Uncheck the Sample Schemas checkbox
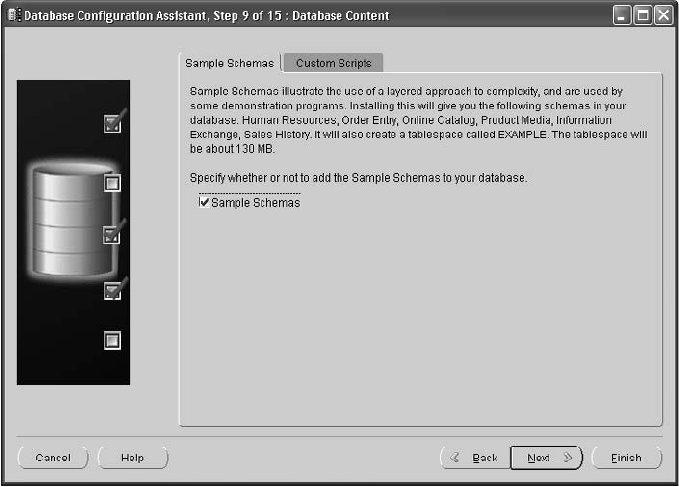 tap(204, 202)
